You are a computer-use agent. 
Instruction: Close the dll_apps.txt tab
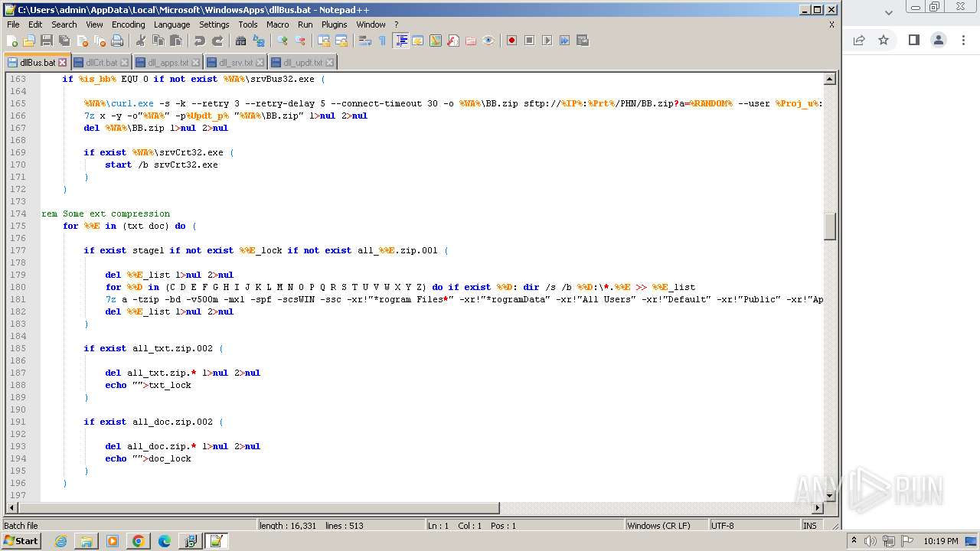click(195, 63)
